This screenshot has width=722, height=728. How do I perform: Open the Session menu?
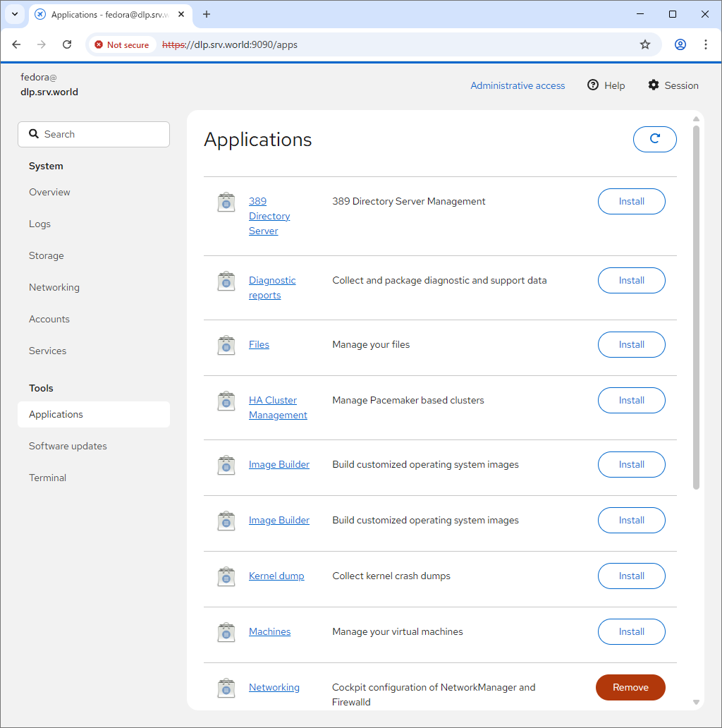673,85
